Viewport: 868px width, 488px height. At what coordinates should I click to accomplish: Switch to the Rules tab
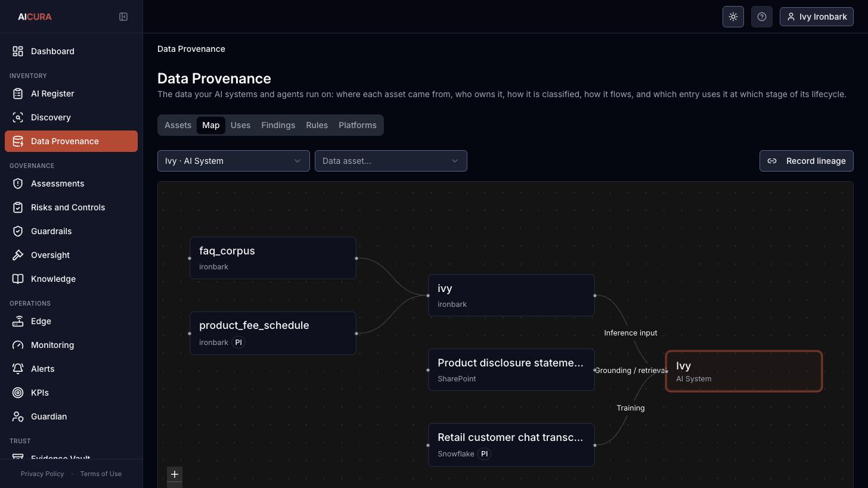[x=317, y=125]
